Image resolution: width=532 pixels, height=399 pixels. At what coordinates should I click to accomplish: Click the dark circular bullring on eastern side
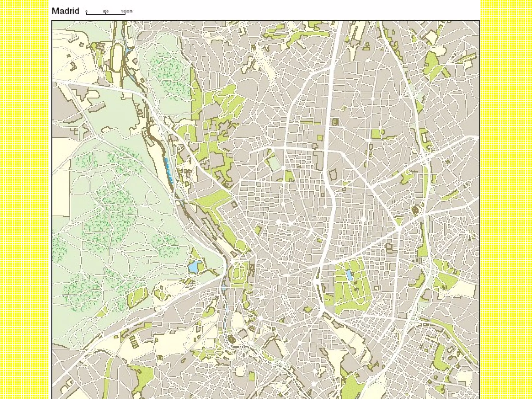(415, 210)
